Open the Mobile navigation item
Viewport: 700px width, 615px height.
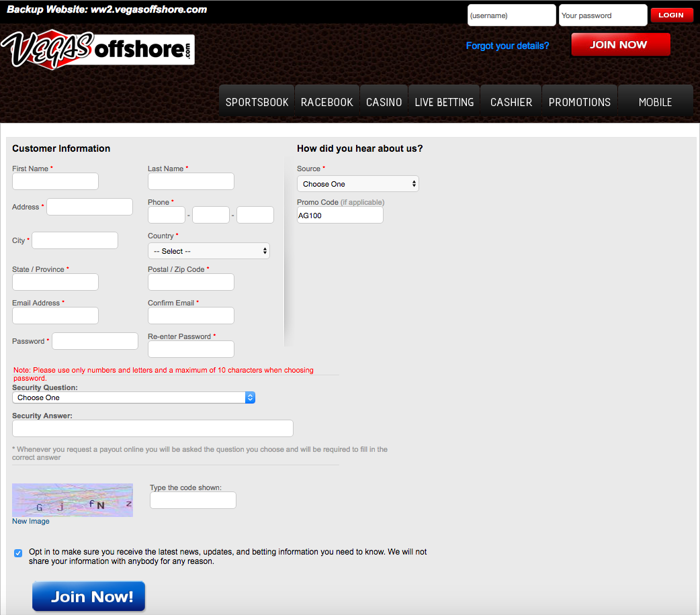[656, 102]
